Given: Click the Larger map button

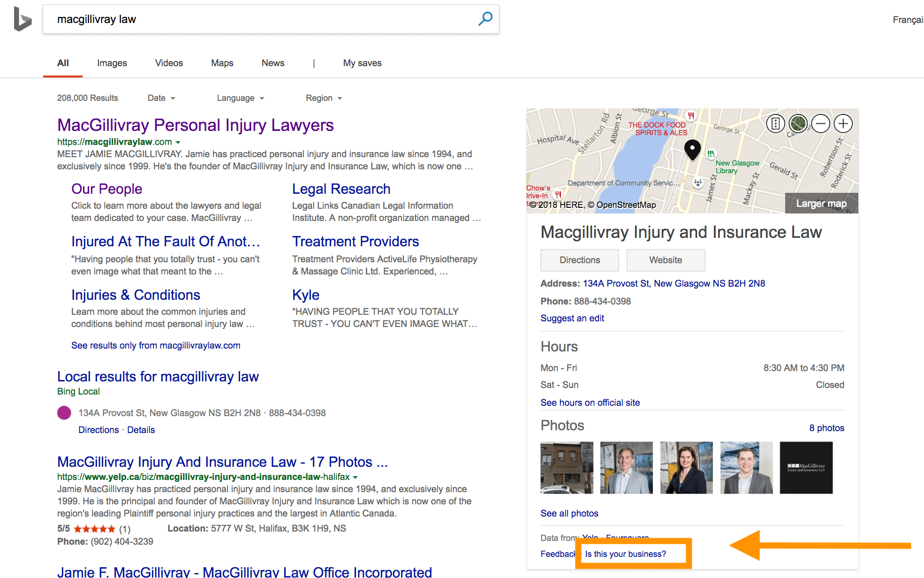Looking at the screenshot, I should (821, 203).
